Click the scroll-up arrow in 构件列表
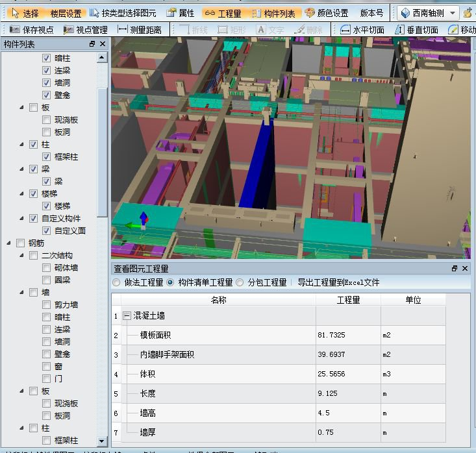The image size is (476, 453). pos(102,58)
